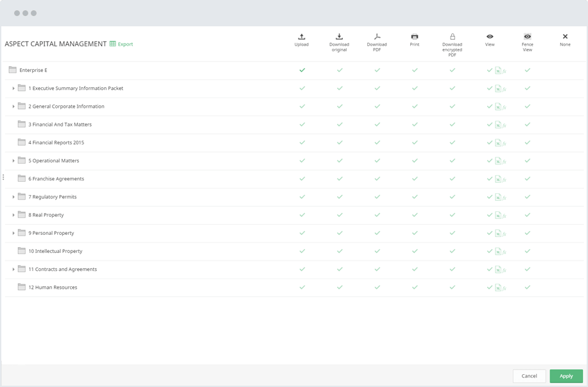This screenshot has width=588, height=387.
Task: Expand the 11 Contracts and Agreements folder
Action: tap(13, 270)
